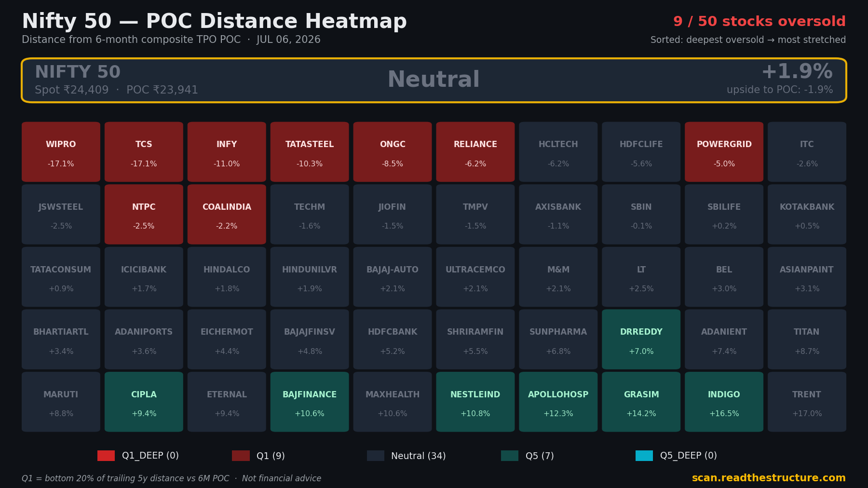The height and width of the screenshot is (488, 868).
Task: Click the NIFTY 50 Neutral summary banner
Action: pos(434,80)
